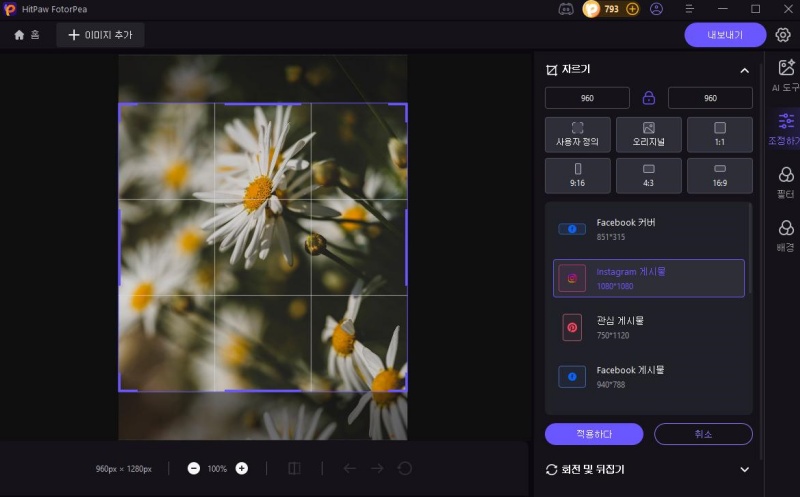Click the crop height field next to lock
800x497 pixels.
click(710, 98)
